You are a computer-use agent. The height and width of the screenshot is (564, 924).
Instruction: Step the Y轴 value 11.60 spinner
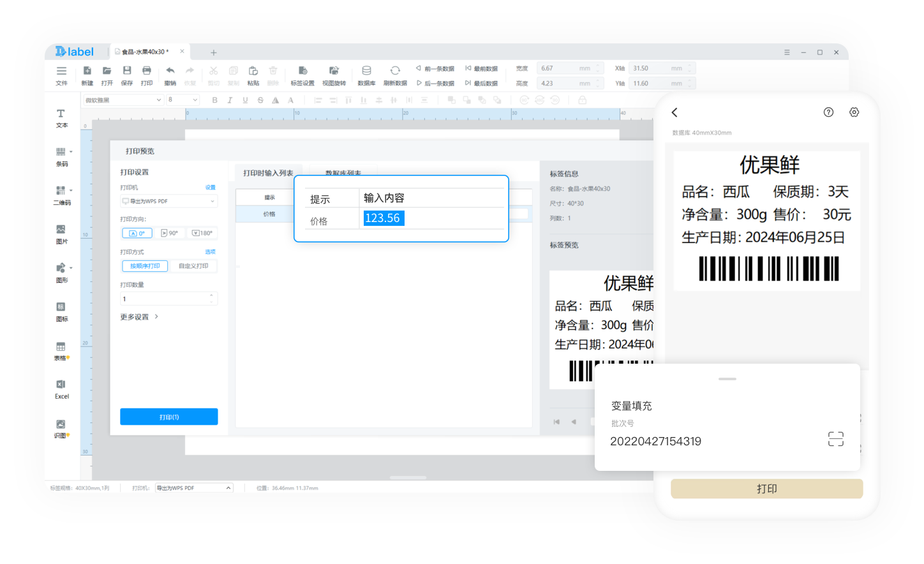pyautogui.click(x=691, y=84)
